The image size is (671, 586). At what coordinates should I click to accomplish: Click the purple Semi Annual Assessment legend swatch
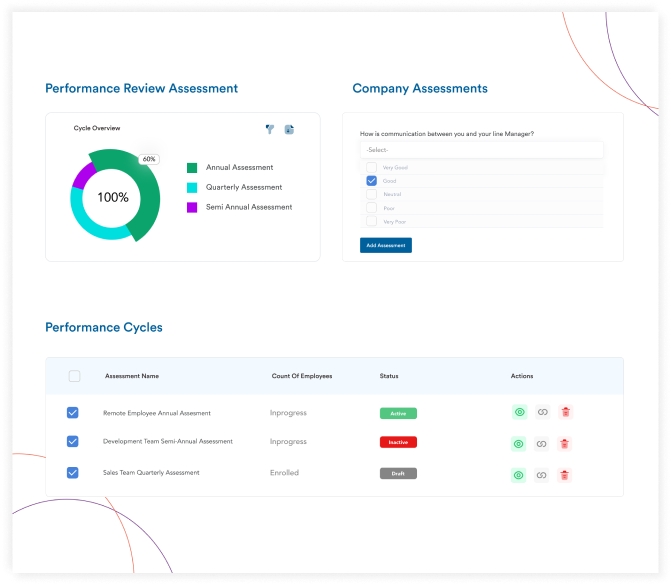(x=192, y=207)
